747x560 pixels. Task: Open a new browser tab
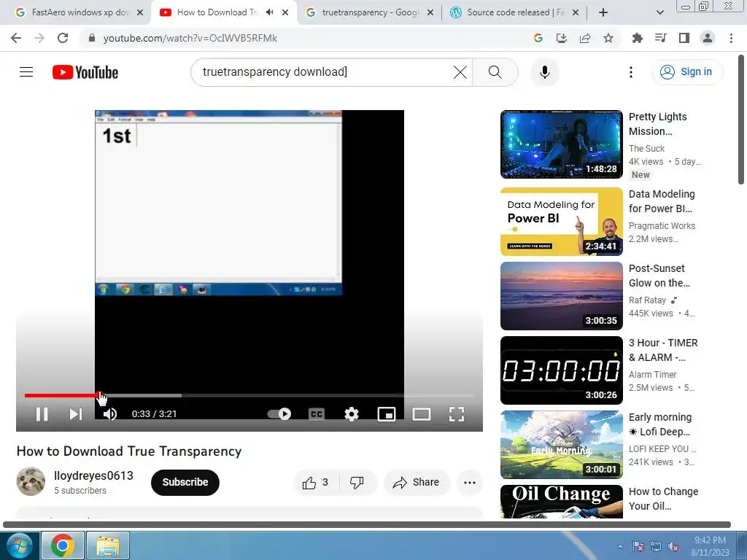click(603, 12)
